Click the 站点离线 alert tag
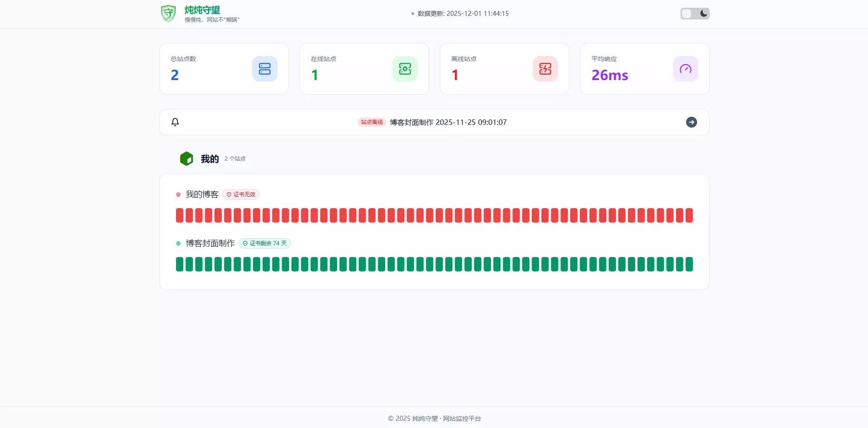868x428 pixels. coord(372,122)
